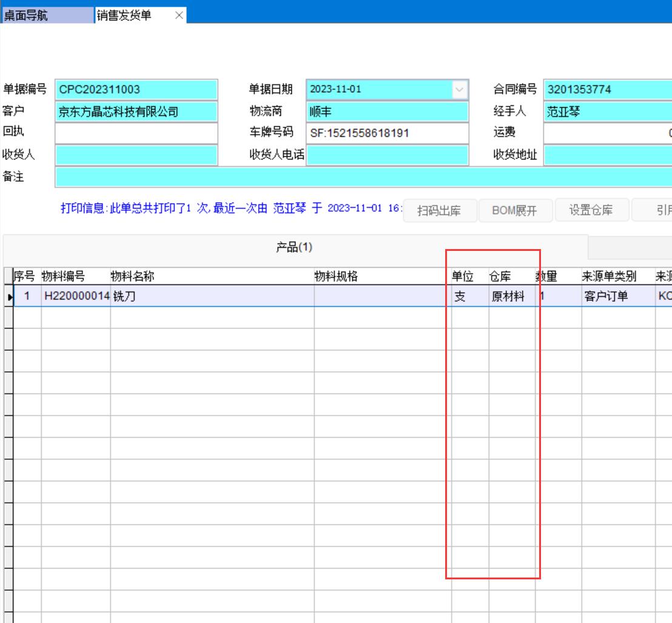
Task: Click into the 备注 field
Action: [x=363, y=178]
